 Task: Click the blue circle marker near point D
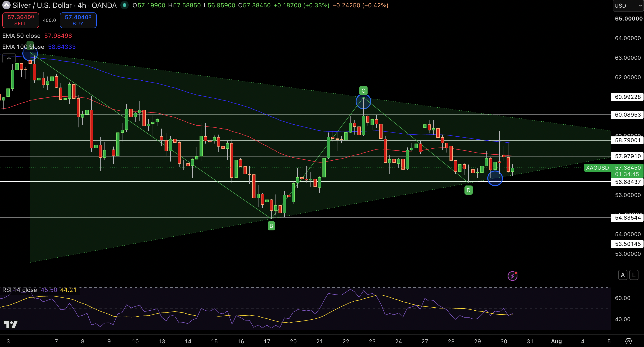point(495,178)
